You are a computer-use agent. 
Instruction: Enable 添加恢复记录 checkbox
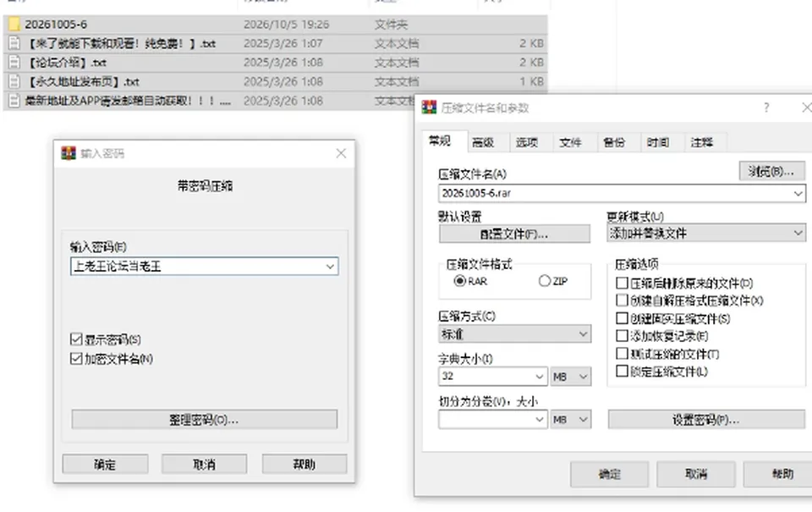click(x=622, y=336)
